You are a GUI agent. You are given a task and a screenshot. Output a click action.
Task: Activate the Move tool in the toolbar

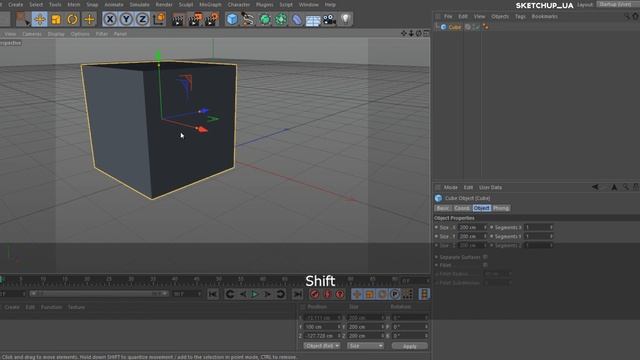[x=40, y=19]
